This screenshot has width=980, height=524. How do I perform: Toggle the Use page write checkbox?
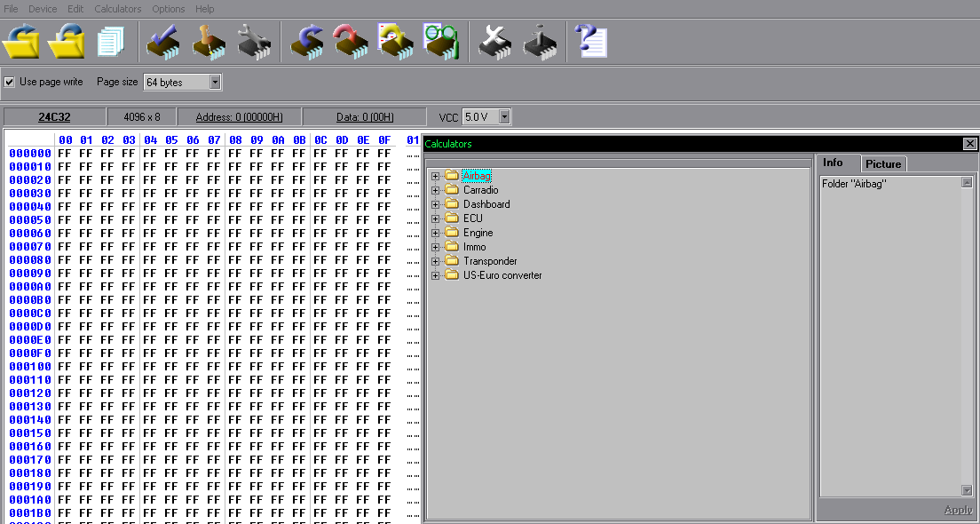[10, 82]
